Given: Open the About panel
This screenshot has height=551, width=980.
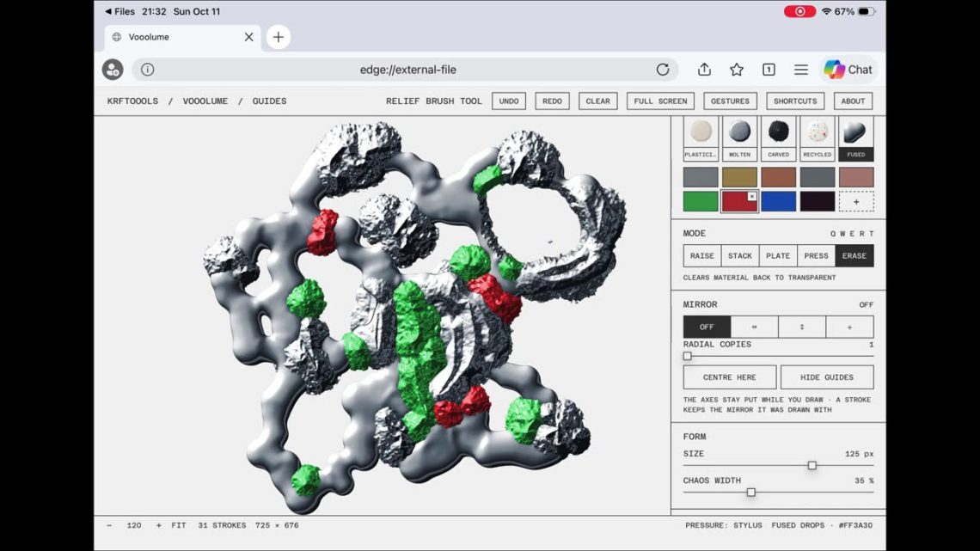Looking at the screenshot, I should pos(853,101).
